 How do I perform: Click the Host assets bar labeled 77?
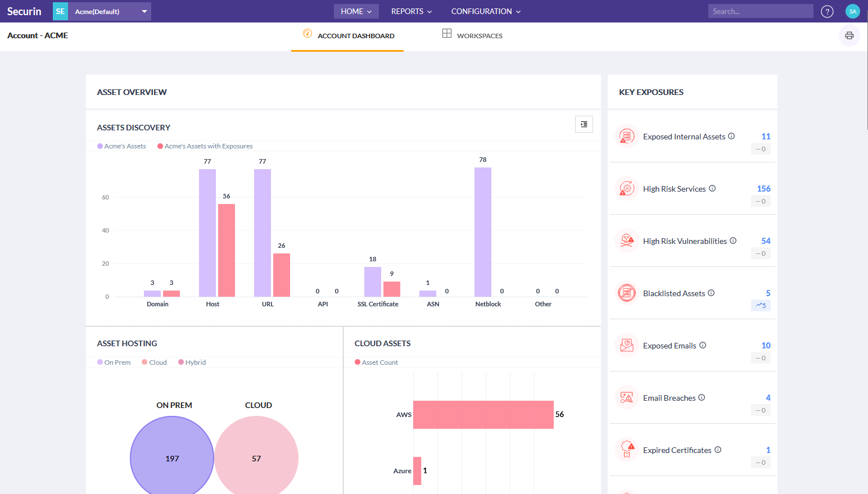click(x=207, y=233)
